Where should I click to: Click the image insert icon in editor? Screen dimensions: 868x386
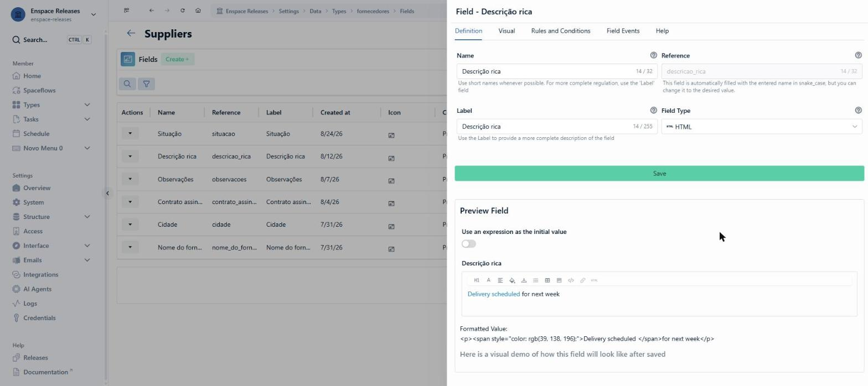click(x=559, y=280)
